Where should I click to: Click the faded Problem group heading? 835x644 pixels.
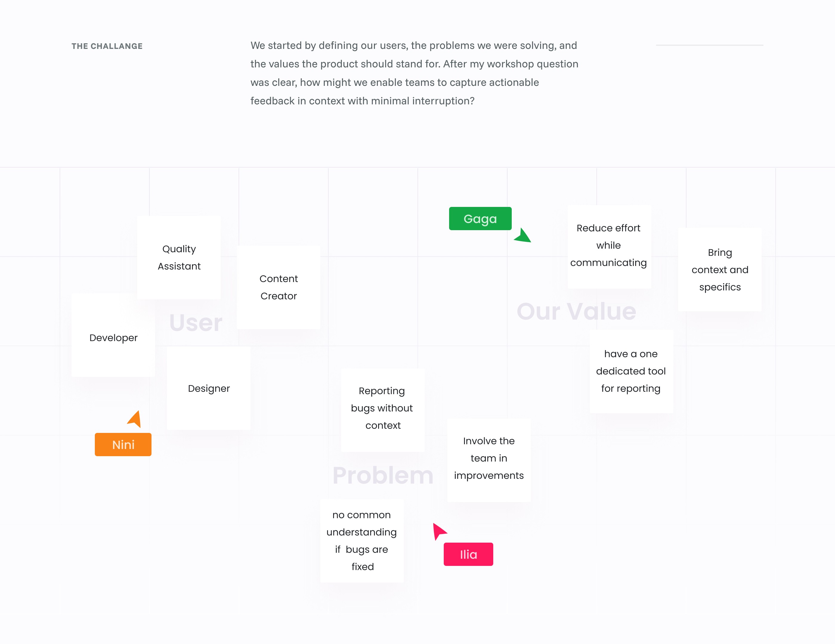pos(383,476)
